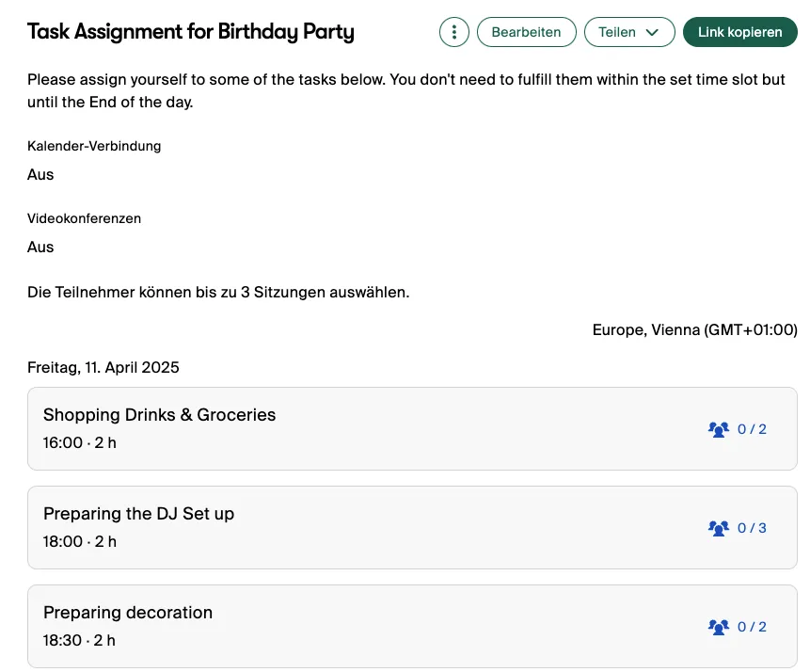Click the Task Assignment for Birthday Party heading
Image resolution: width=810 pixels, height=672 pixels.
(191, 32)
